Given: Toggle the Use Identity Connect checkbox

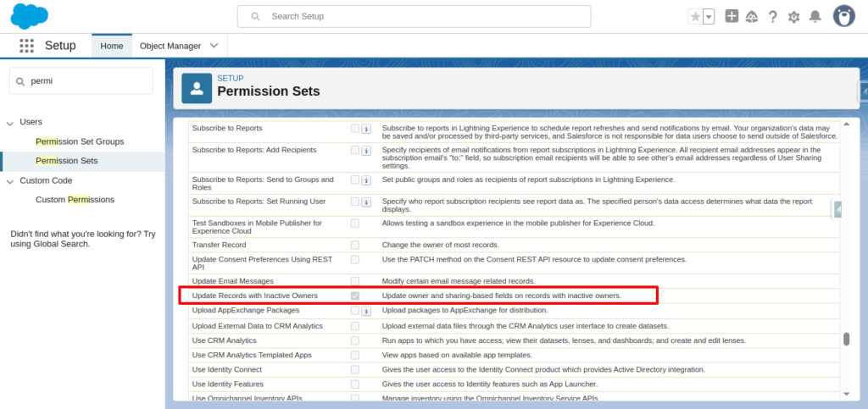Looking at the screenshot, I should [x=355, y=369].
